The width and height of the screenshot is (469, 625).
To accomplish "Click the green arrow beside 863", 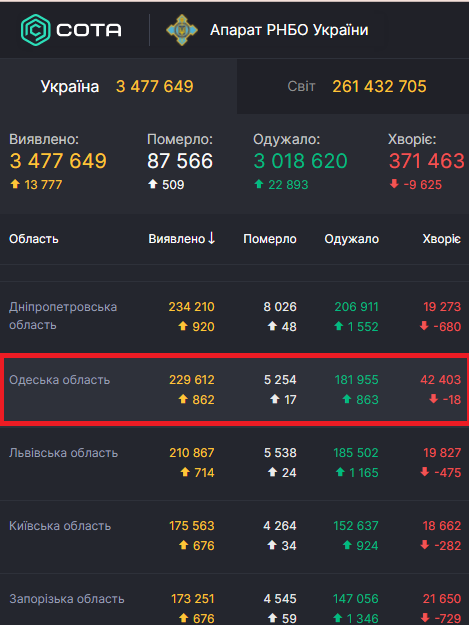I will (347, 399).
